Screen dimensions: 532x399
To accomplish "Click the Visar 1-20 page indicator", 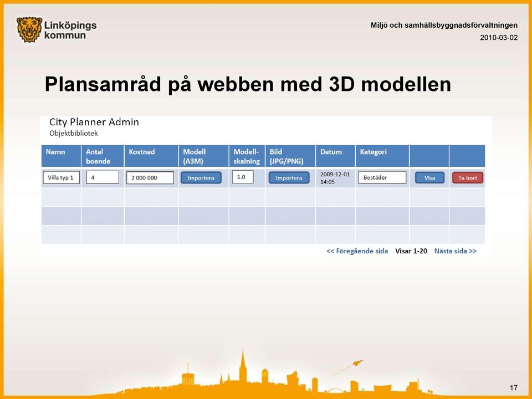I will pyautogui.click(x=411, y=251).
